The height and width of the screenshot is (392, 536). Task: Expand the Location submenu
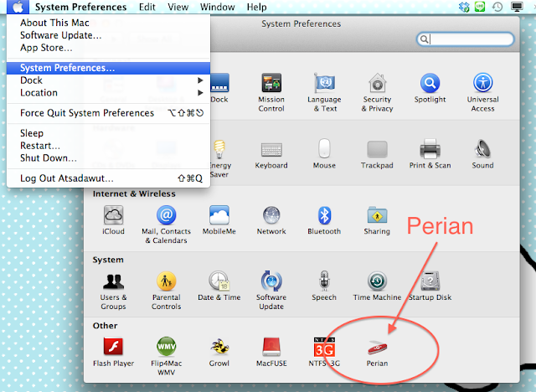108,93
